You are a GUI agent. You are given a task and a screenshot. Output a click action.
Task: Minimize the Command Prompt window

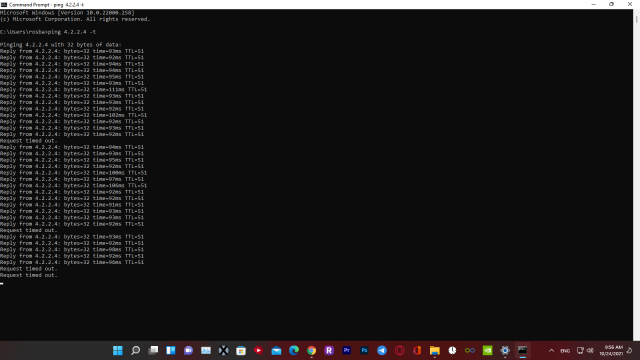[593, 4]
